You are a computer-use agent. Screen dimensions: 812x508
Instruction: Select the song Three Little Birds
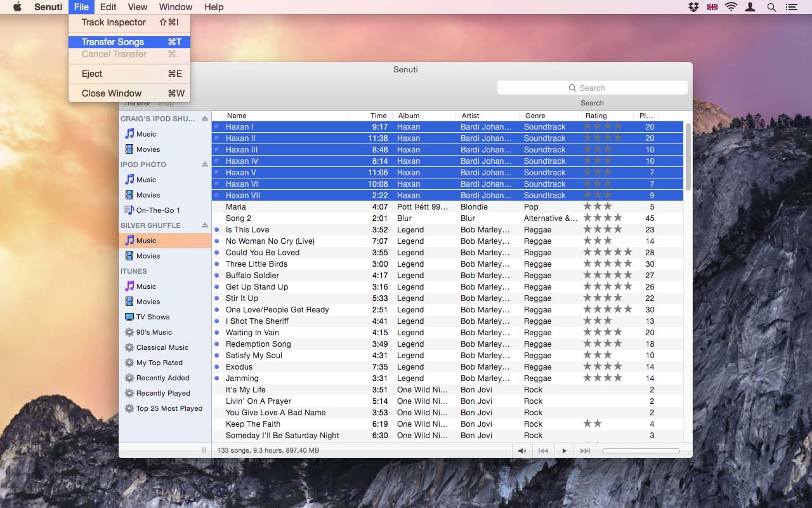[x=447, y=264]
